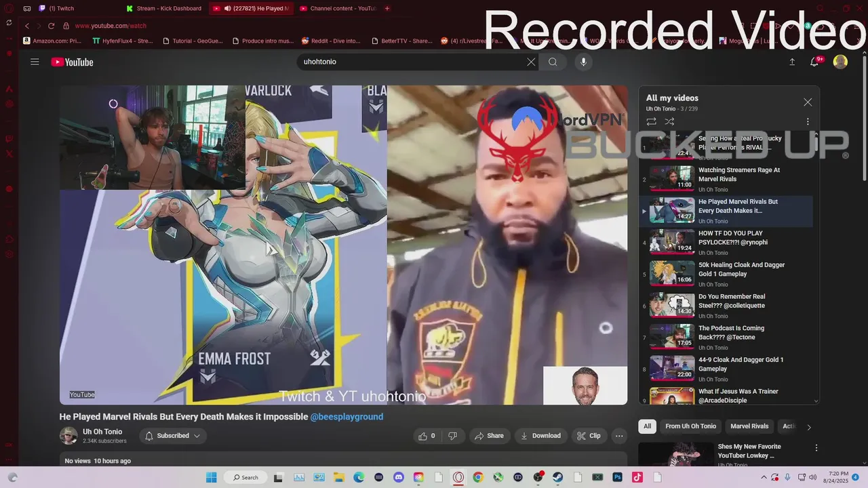Open Photoshop from taskbar
The image size is (868, 488).
(618, 477)
